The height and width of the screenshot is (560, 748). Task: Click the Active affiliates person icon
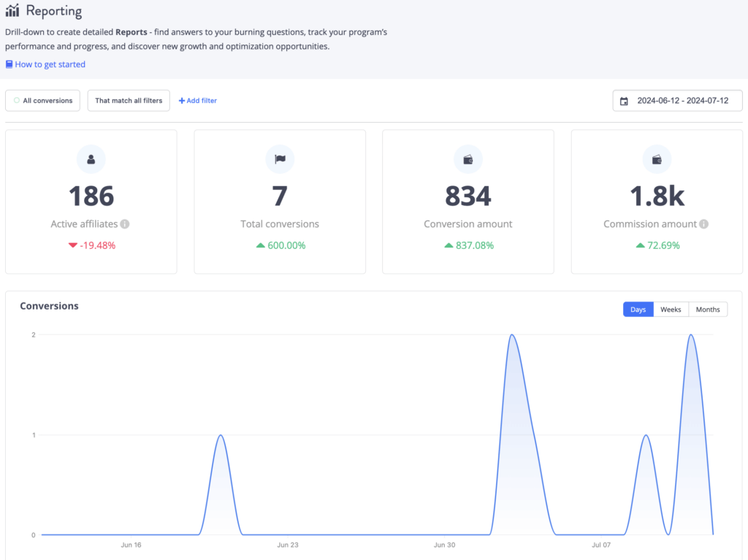[91, 159]
